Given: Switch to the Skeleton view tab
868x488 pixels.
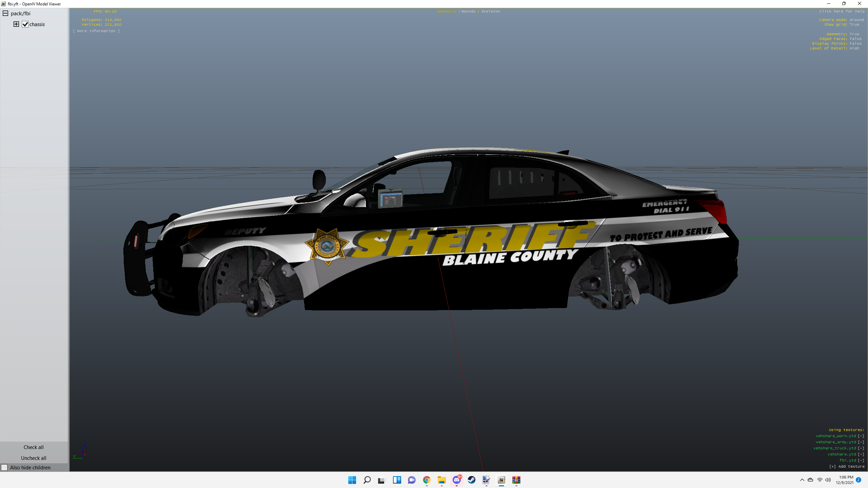Looking at the screenshot, I should click(490, 11).
